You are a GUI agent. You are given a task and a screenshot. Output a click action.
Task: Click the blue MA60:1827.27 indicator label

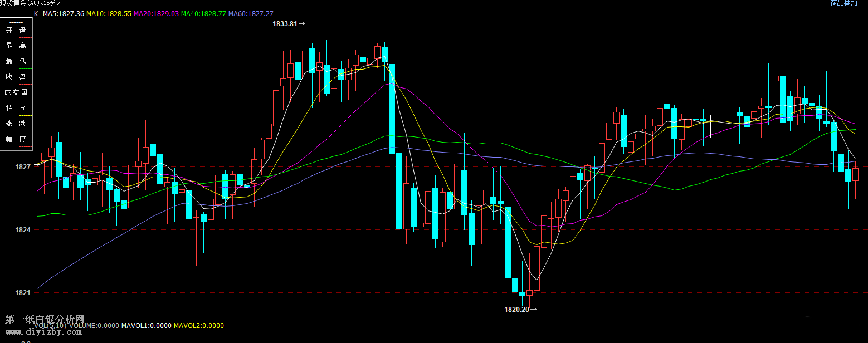(251, 13)
